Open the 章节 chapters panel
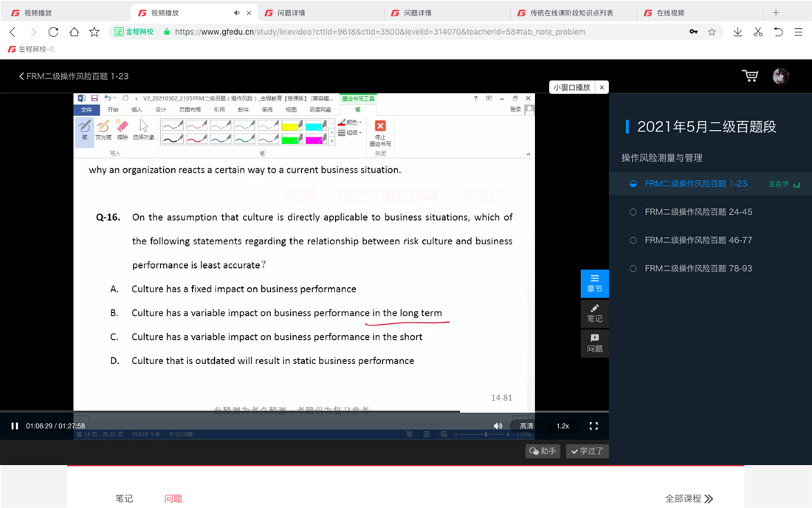This screenshot has height=508, width=812. point(594,284)
